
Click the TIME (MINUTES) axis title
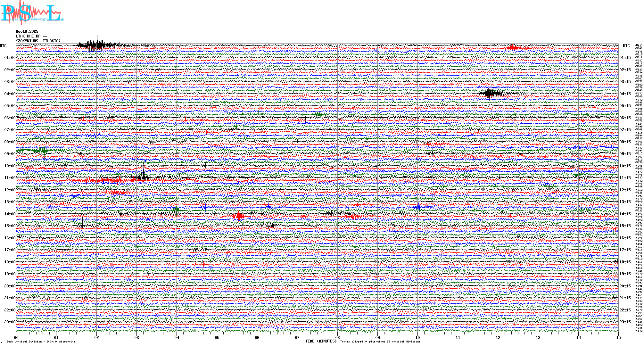pyautogui.click(x=321, y=341)
